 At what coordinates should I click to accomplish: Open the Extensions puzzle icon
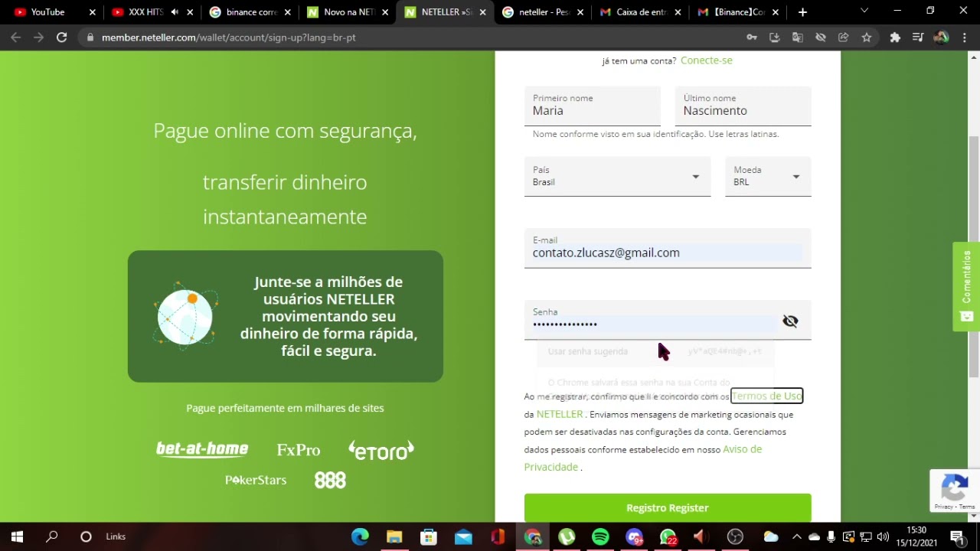895,37
